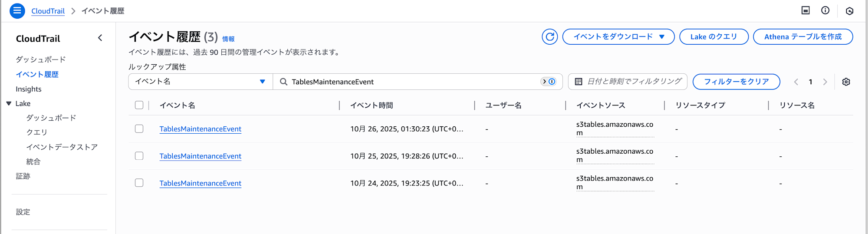
Task: Click the info circle icon in header
Action: click(x=825, y=10)
